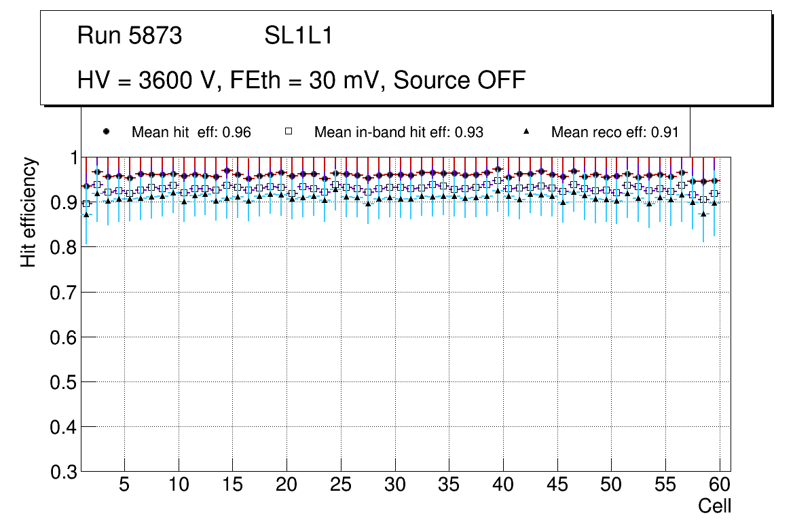Select the 'Cell' x-axis title
The width and height of the screenshot is (812, 524).
tap(714, 506)
